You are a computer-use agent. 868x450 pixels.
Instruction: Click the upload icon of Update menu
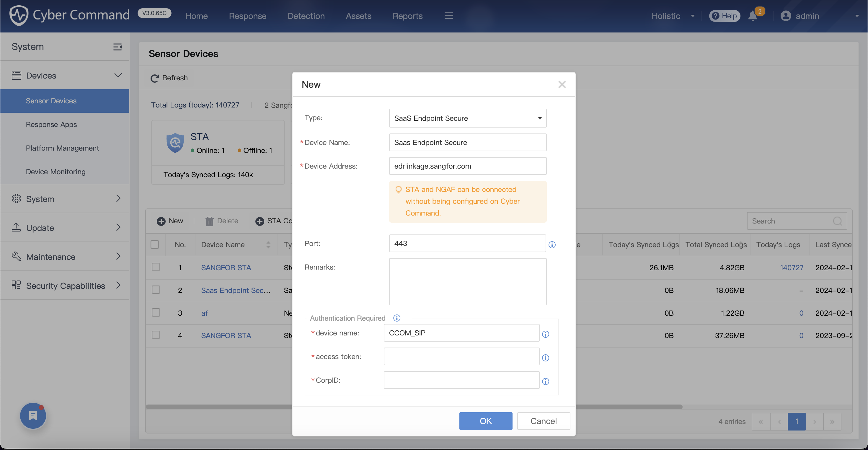(x=16, y=227)
